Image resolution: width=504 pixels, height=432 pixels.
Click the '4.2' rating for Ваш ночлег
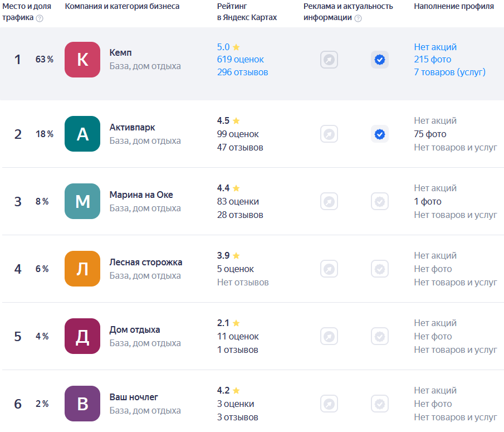(223, 390)
